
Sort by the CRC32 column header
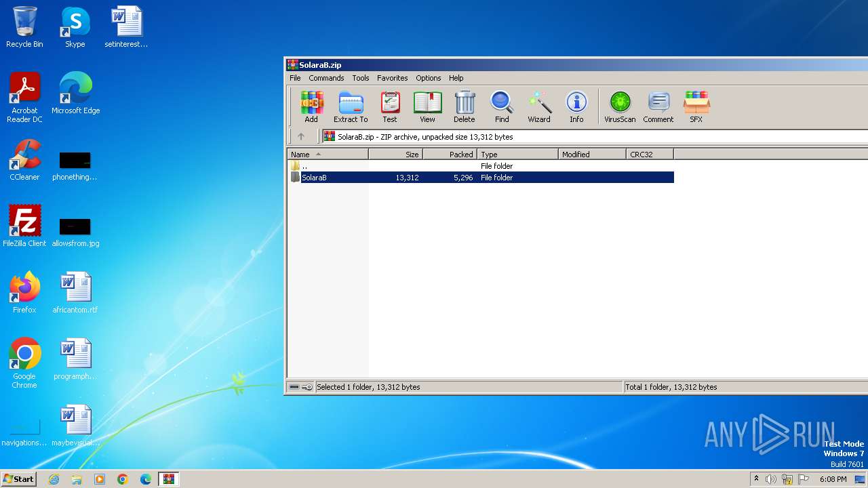(650, 155)
